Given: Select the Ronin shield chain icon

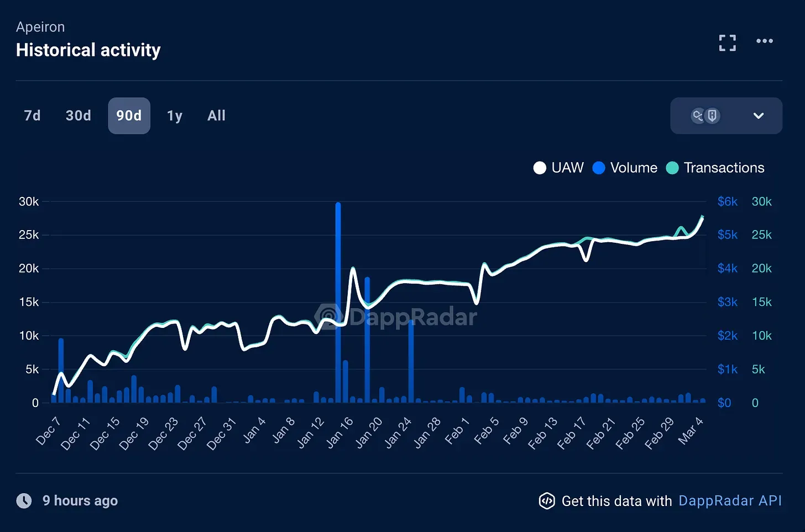Looking at the screenshot, I should coord(712,116).
